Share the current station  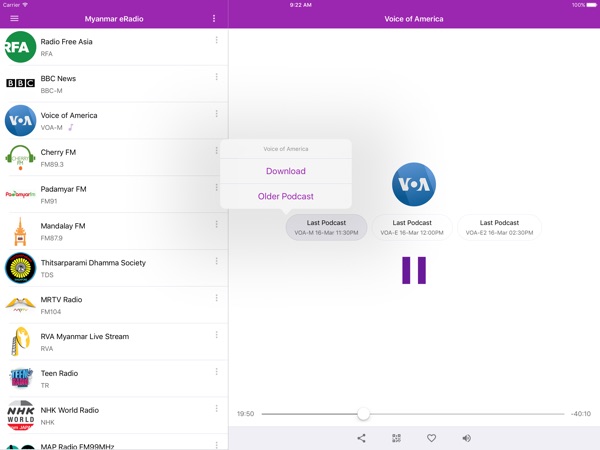coord(361,438)
